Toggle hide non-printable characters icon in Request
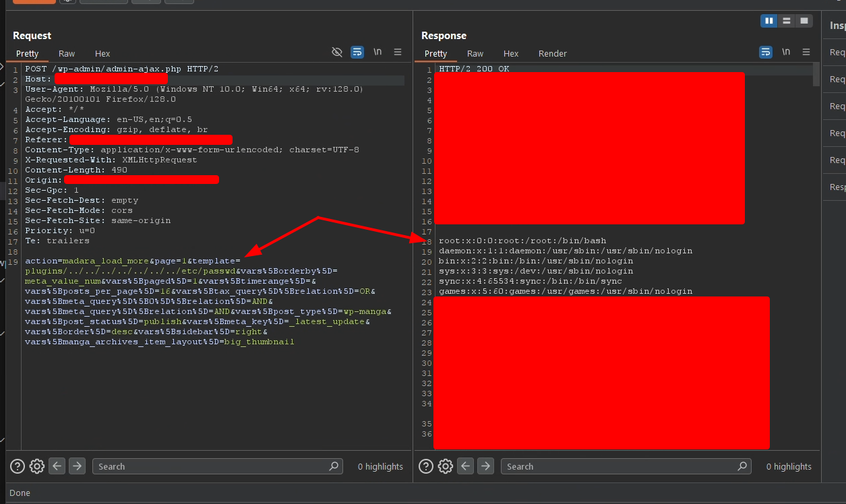 click(338, 52)
